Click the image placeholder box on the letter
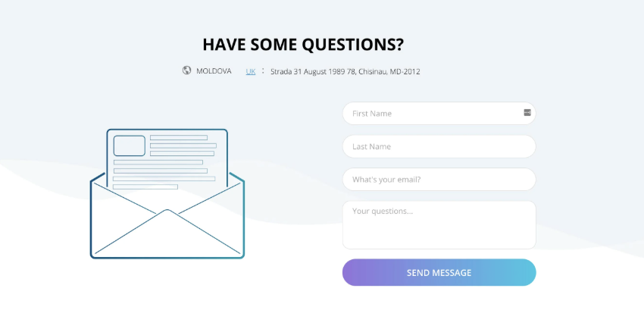 [x=129, y=146]
